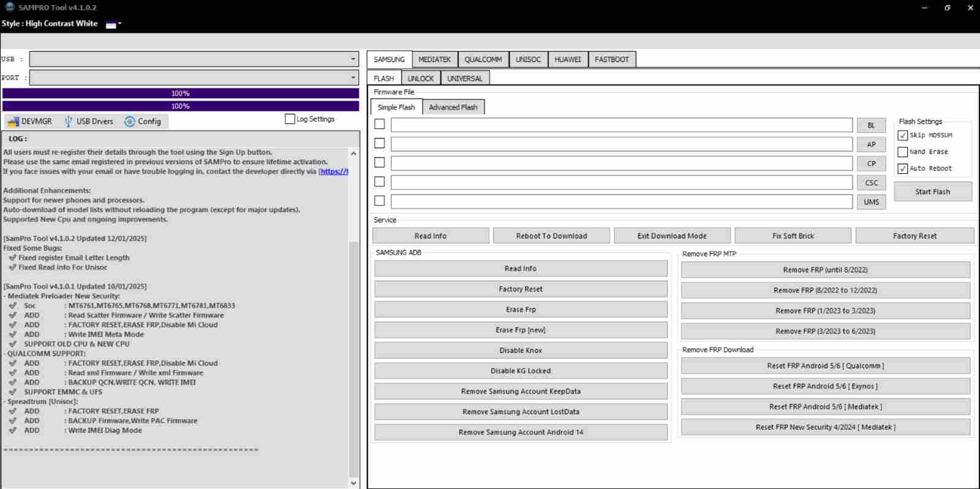The image size is (980, 489).
Task: Open the https link in the log
Action: point(333,172)
